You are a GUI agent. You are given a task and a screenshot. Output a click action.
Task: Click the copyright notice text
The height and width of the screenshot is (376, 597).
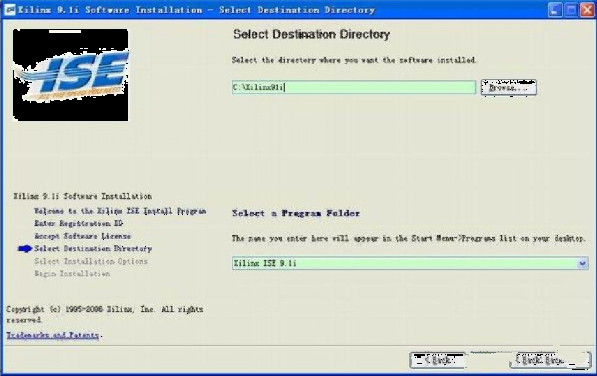[x=105, y=314]
